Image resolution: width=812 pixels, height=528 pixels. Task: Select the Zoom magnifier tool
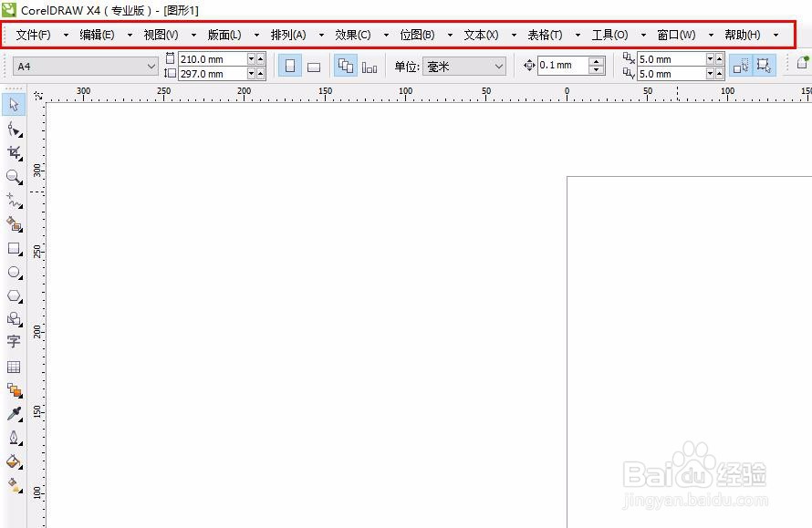click(x=14, y=177)
